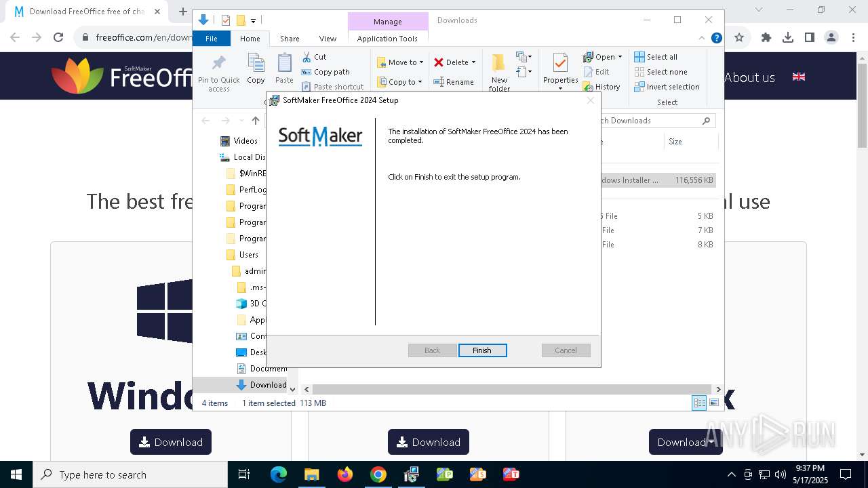This screenshot has height=488, width=868.
Task: Create a New folder
Action: [x=499, y=73]
